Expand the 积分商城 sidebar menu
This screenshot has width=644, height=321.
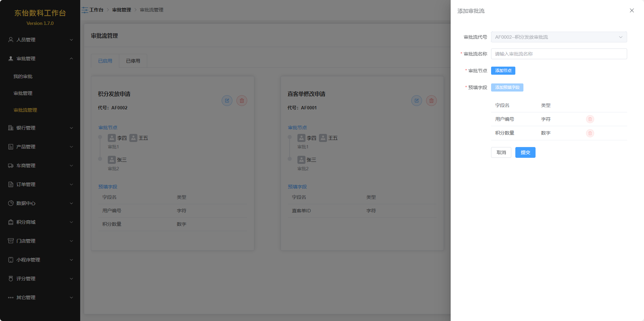pos(40,222)
